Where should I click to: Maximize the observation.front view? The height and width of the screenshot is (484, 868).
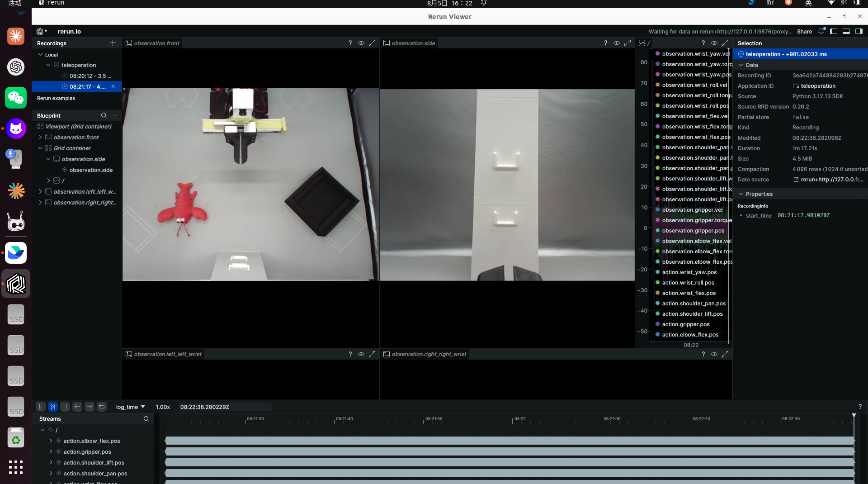click(x=372, y=43)
